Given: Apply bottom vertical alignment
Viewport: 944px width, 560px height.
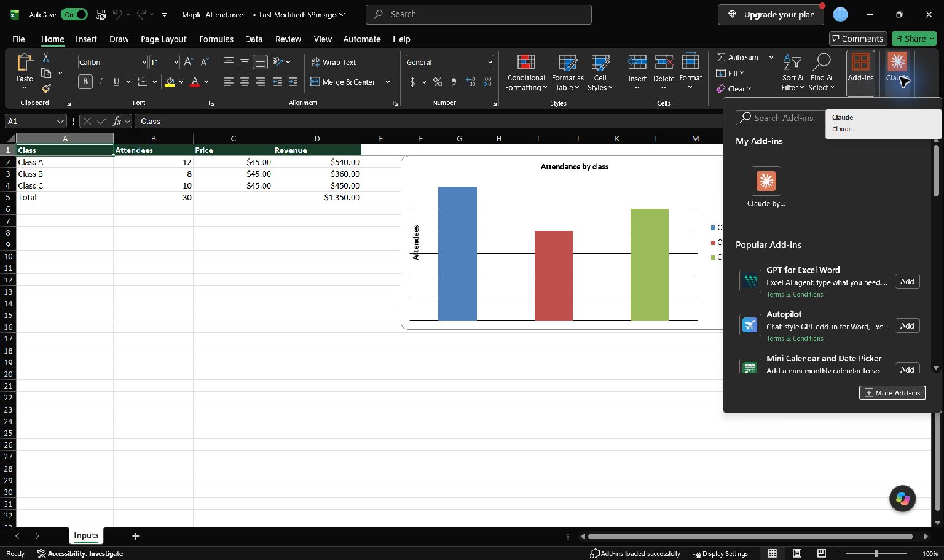Looking at the screenshot, I should point(260,62).
